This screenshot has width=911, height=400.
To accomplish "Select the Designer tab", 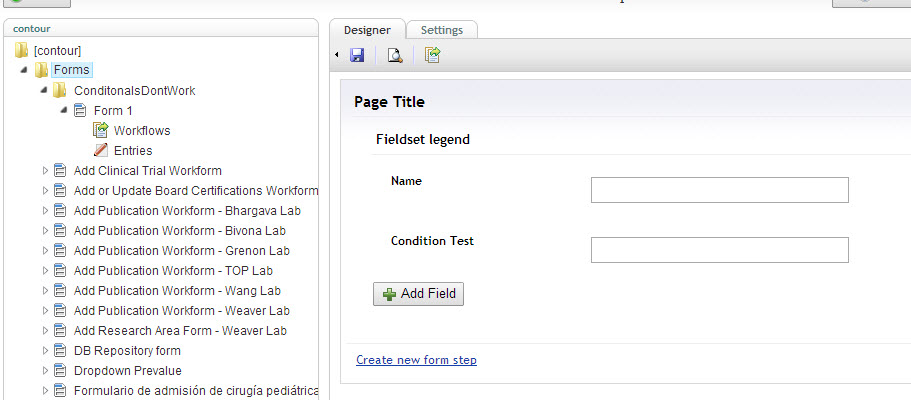I will (367, 30).
